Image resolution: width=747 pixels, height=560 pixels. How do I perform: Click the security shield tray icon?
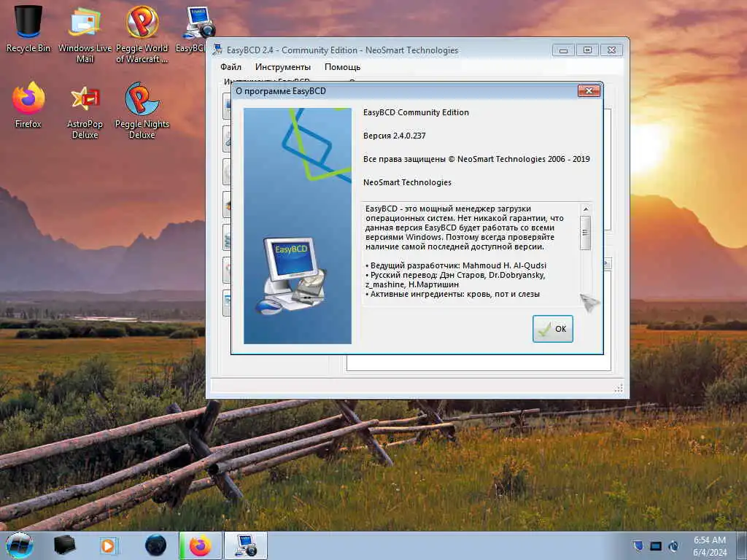[638, 545]
